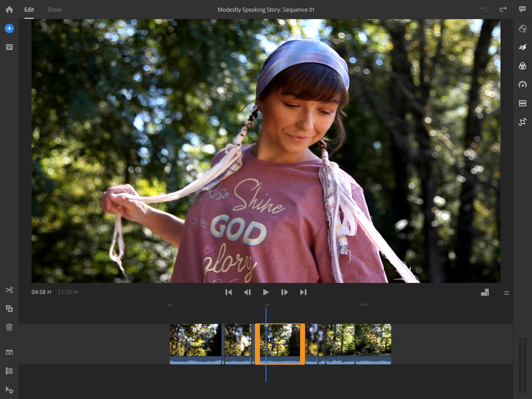Go to the Home screen
532x399 pixels.
click(x=9, y=10)
